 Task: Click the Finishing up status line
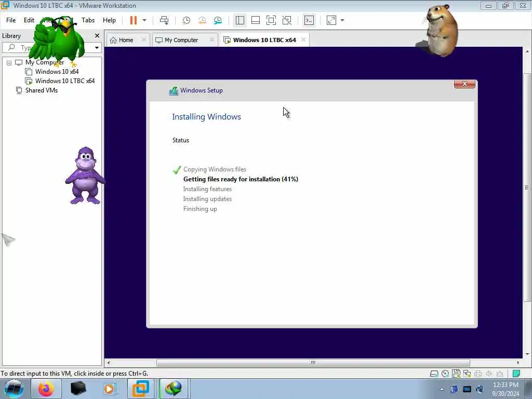[x=200, y=209]
